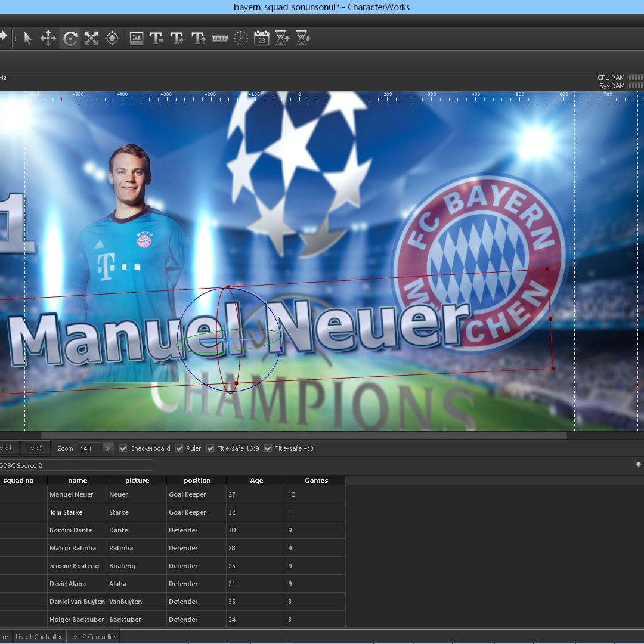Sort table by the Age column header
Viewport: 644px width, 644px height.
256,481
